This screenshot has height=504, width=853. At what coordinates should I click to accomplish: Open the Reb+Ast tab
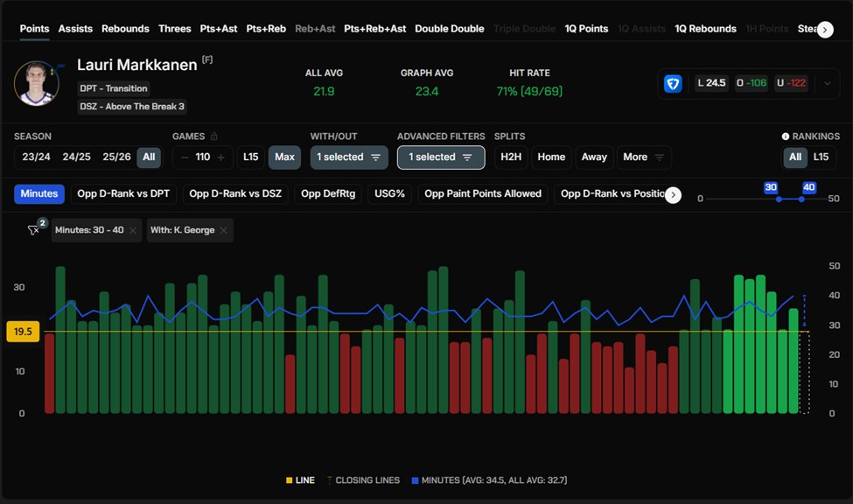click(315, 29)
